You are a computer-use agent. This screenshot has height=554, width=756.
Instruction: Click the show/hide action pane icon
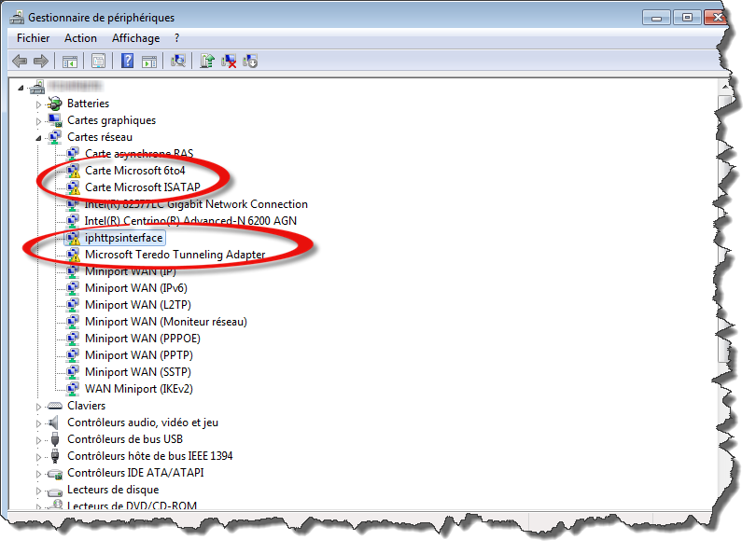click(149, 62)
